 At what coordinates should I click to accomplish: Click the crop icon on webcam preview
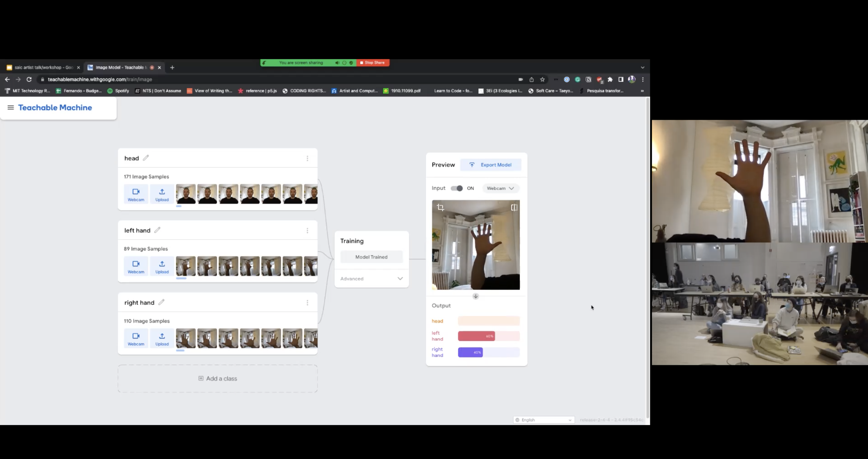(x=440, y=207)
